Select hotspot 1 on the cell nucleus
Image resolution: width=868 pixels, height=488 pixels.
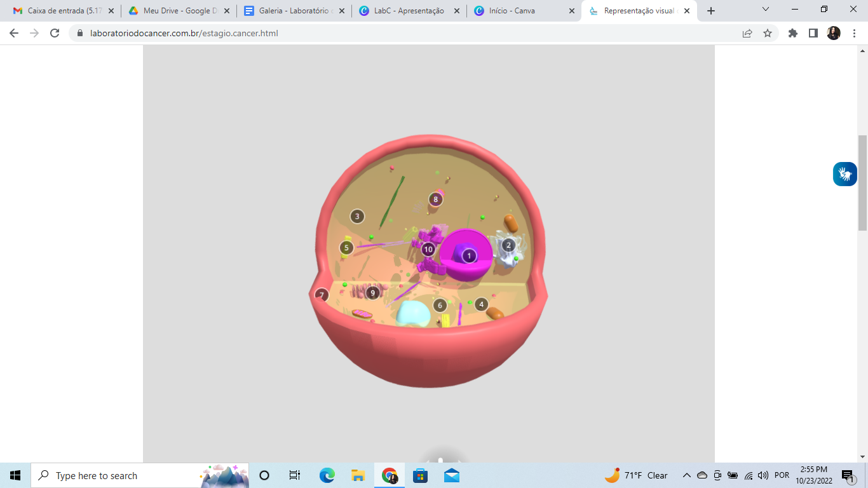pos(469,256)
